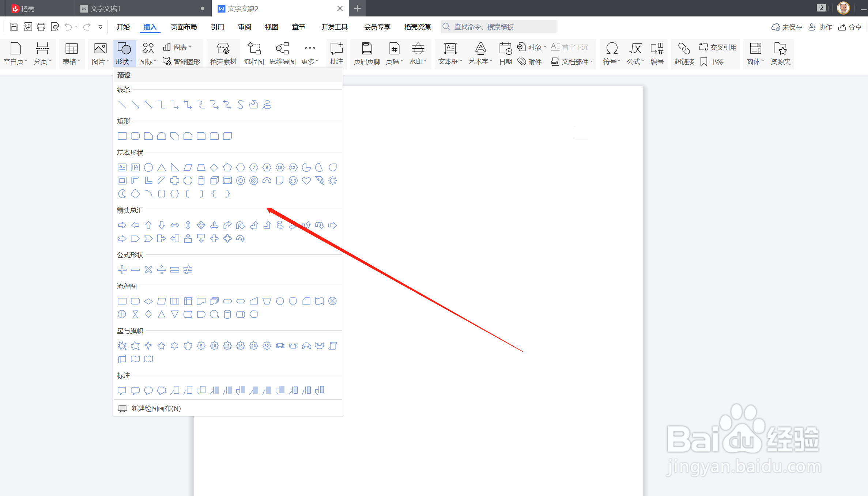Switch to the 页面布局 ribbon tab

pos(184,27)
